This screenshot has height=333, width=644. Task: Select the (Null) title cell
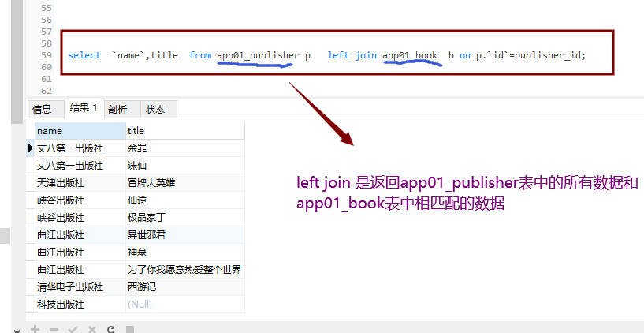[x=184, y=305]
